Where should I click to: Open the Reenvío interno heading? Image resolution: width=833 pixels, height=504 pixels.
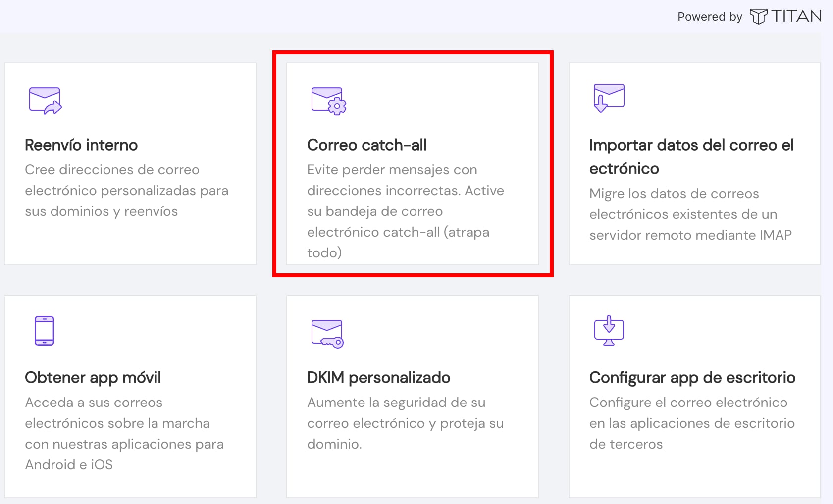click(81, 145)
